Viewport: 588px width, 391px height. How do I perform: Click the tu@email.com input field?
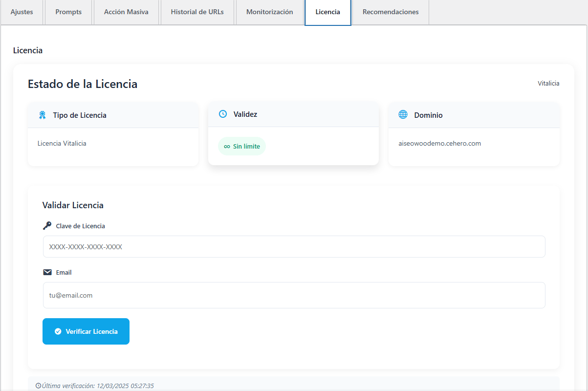click(294, 295)
